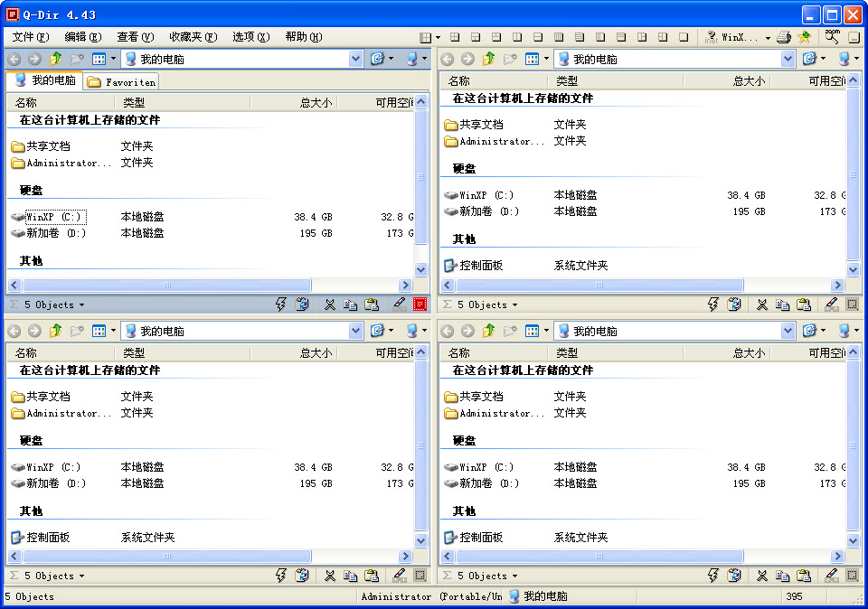868x609 pixels.
Task: Open the 收藏夹(F) menu
Action: click(x=193, y=37)
